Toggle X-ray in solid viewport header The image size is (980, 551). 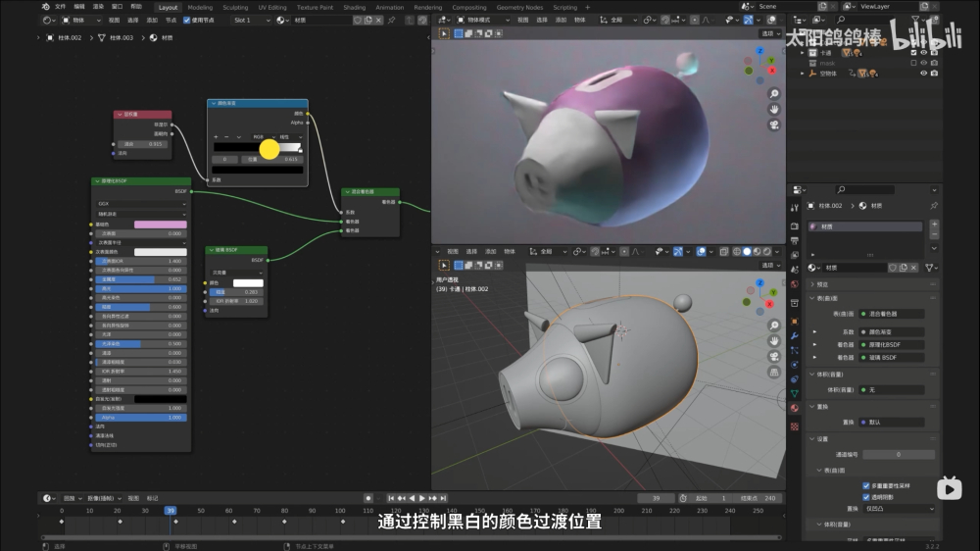(724, 251)
